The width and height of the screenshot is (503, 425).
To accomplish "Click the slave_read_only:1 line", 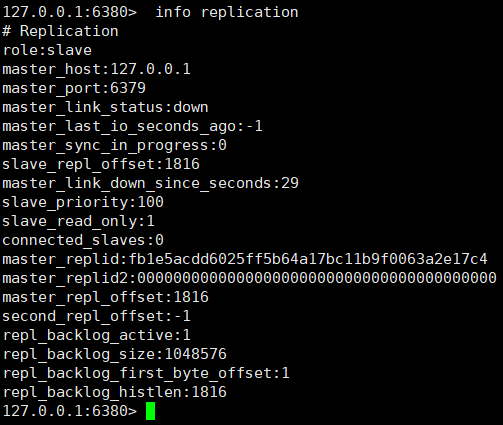I will coord(78,221).
